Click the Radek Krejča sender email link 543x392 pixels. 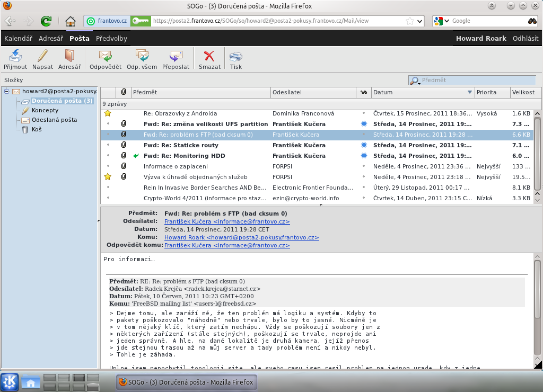tap(224, 289)
